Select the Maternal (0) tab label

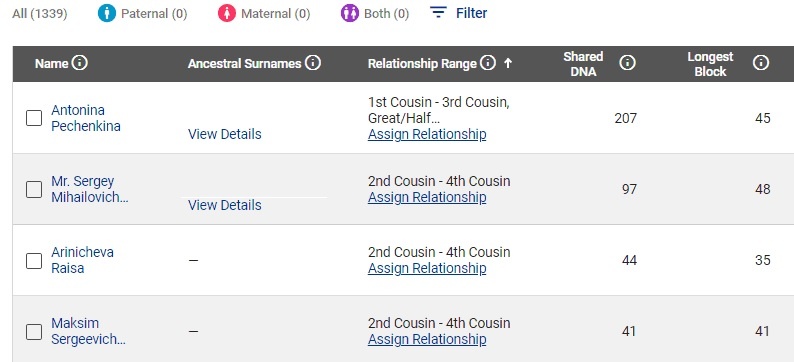275,14
